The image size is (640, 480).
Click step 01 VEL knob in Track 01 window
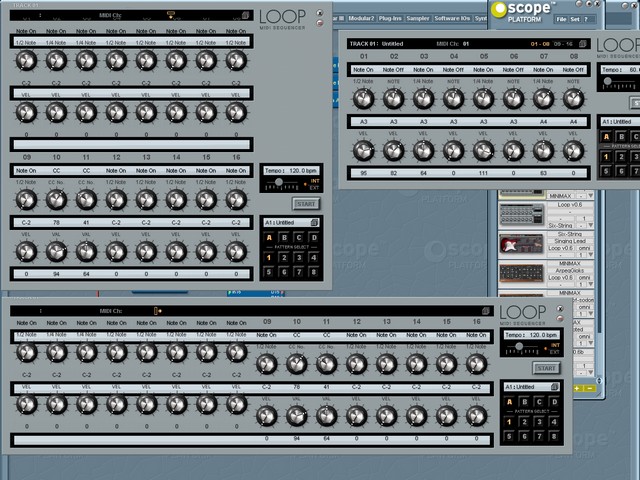[363, 151]
